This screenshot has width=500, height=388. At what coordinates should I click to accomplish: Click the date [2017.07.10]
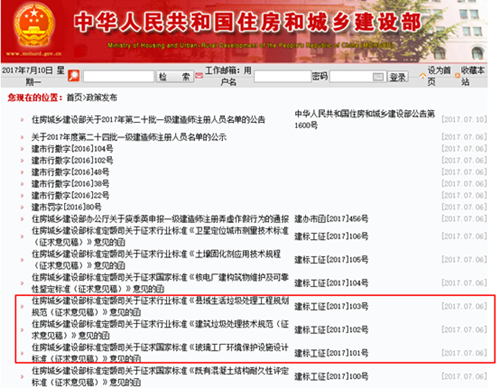pos(464,119)
